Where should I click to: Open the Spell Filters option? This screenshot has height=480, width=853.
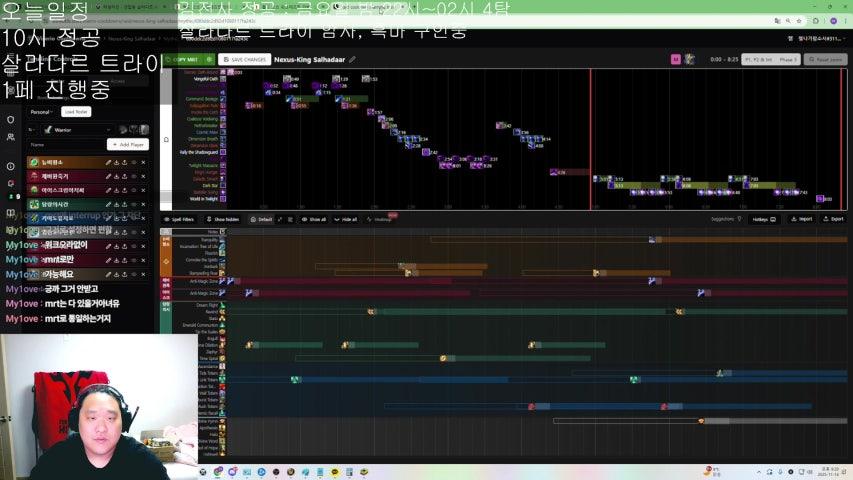pyautogui.click(x=180, y=219)
